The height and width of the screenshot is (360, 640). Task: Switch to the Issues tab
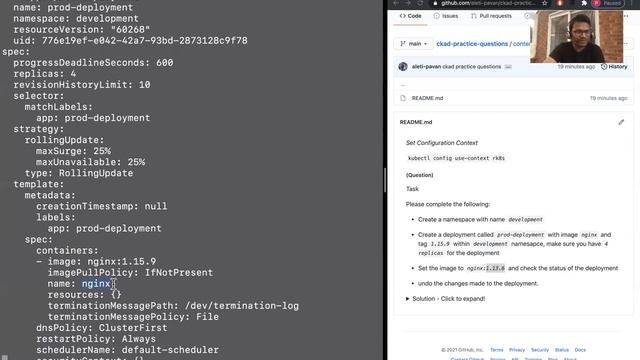point(446,16)
